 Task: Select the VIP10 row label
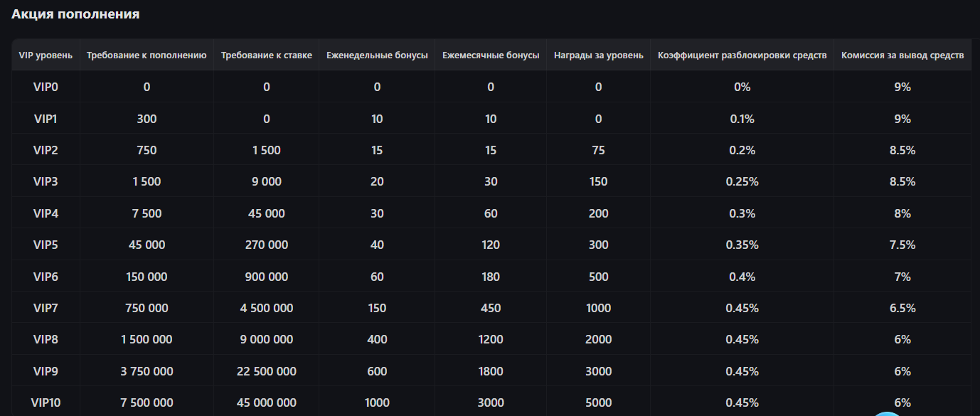(x=46, y=402)
